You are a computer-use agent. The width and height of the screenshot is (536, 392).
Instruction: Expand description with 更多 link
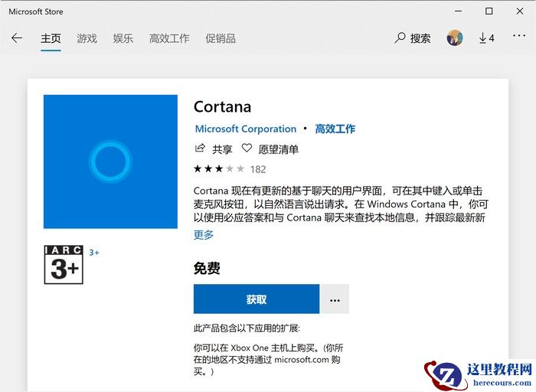click(x=204, y=235)
